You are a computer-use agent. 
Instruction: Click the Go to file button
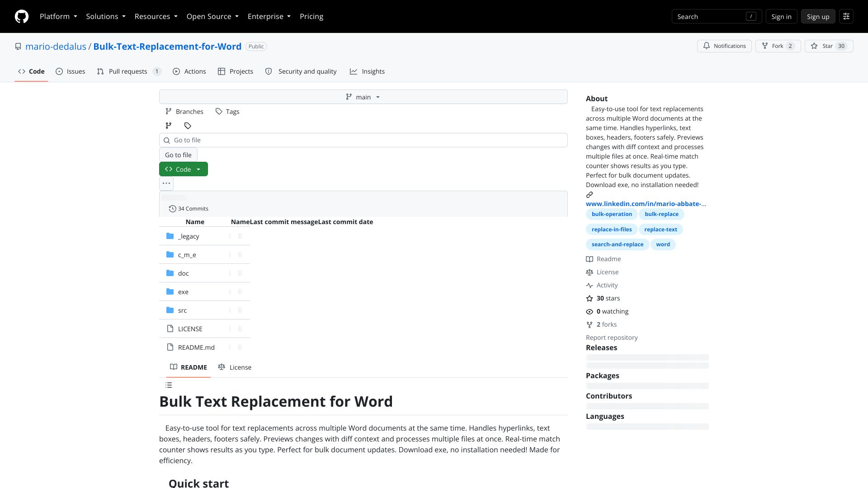tap(178, 155)
